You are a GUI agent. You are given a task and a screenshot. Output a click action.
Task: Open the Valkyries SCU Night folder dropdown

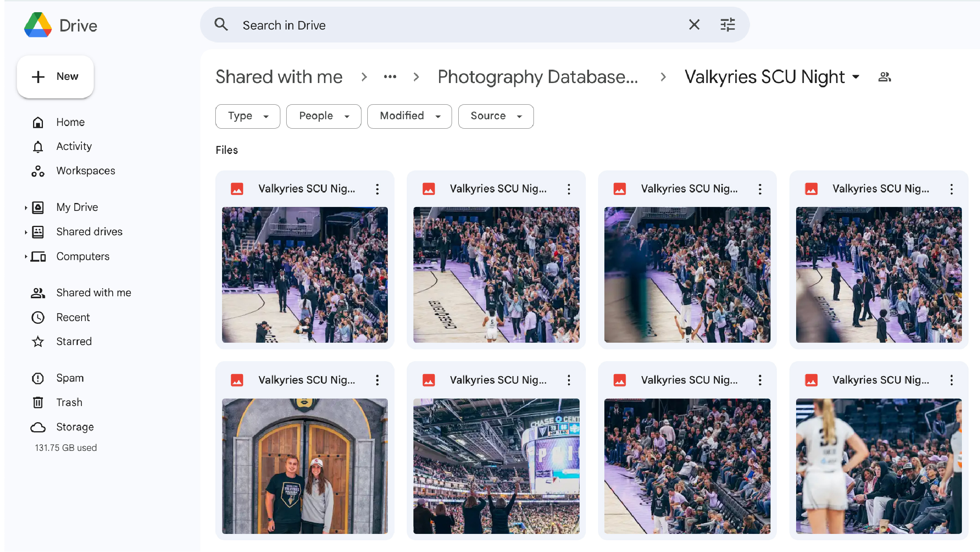pos(856,78)
